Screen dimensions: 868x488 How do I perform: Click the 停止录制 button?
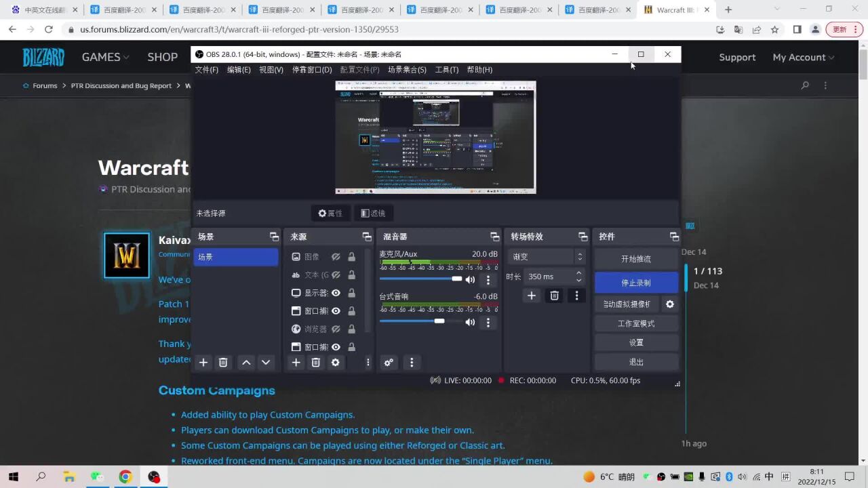click(636, 283)
